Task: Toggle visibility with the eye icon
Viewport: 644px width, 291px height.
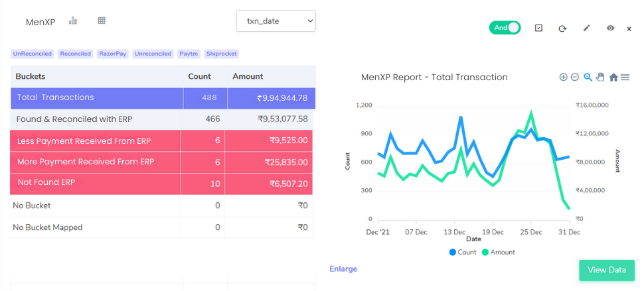Action: (x=610, y=29)
